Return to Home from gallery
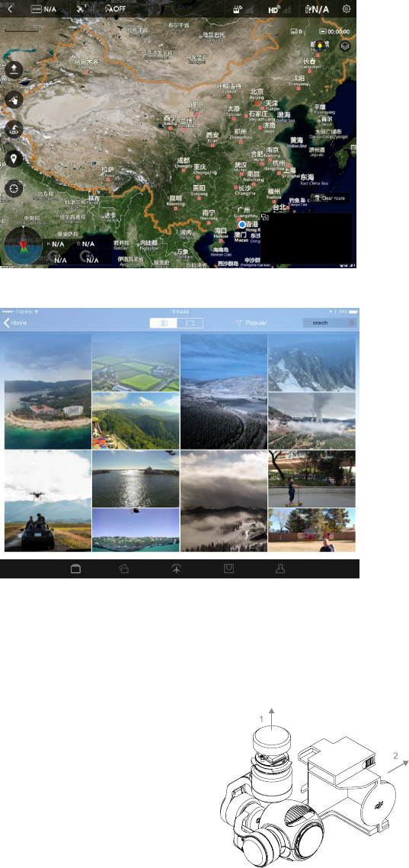 tap(15, 322)
